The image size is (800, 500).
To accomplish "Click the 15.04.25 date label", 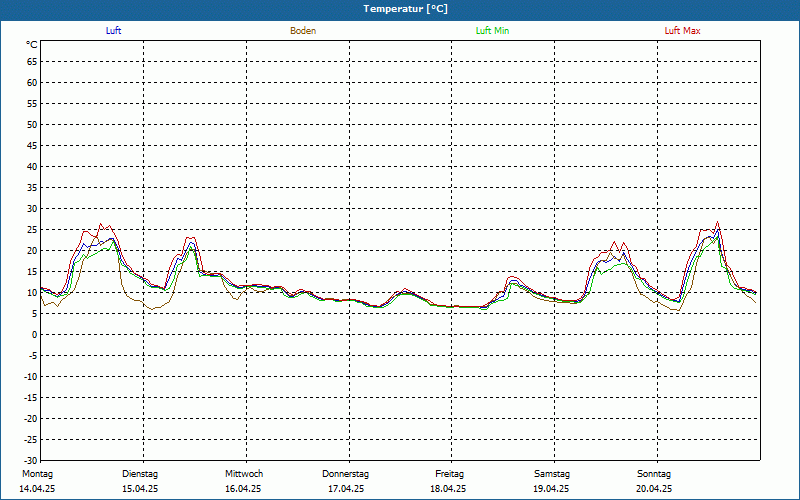I will (x=140, y=489).
